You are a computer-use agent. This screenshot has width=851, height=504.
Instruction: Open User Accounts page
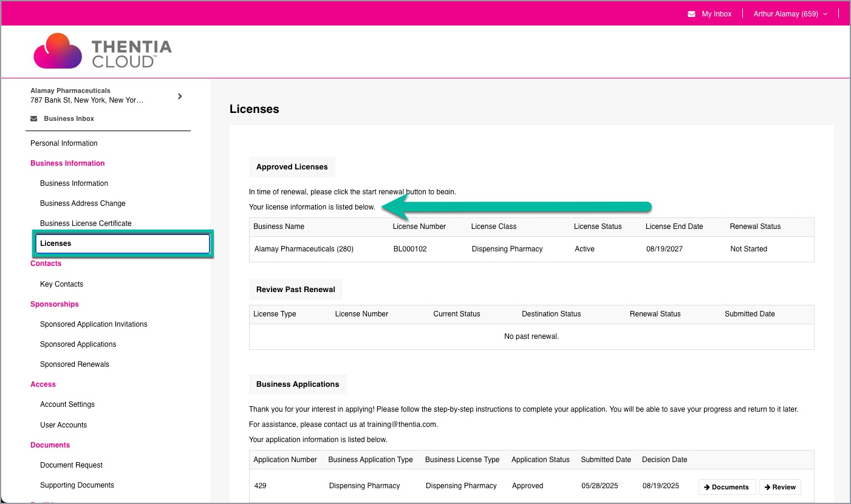pos(63,425)
